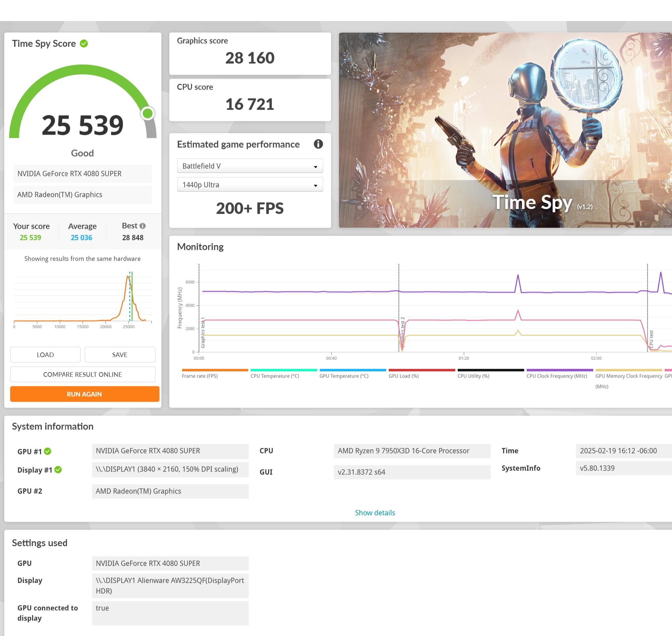
Task: Toggle the GPU Memory Clock Frequency legend series
Action: [629, 379]
